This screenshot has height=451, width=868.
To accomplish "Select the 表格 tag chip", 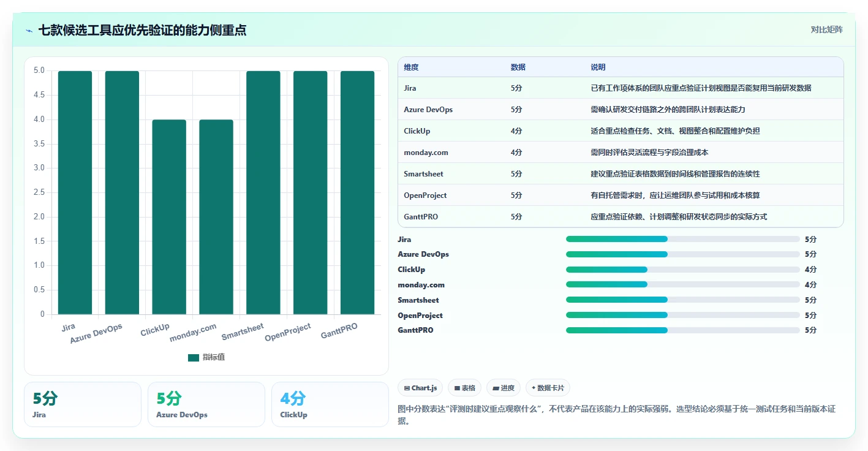I will pyautogui.click(x=464, y=388).
